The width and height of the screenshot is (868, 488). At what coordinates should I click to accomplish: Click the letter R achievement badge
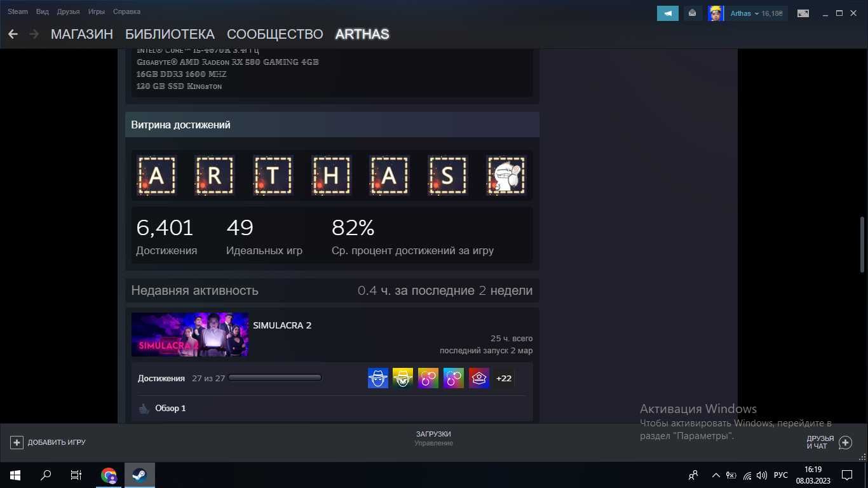point(215,175)
